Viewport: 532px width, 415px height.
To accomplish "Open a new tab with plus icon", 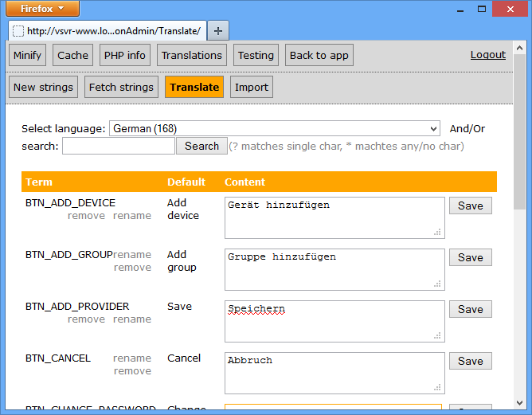I will [218, 31].
